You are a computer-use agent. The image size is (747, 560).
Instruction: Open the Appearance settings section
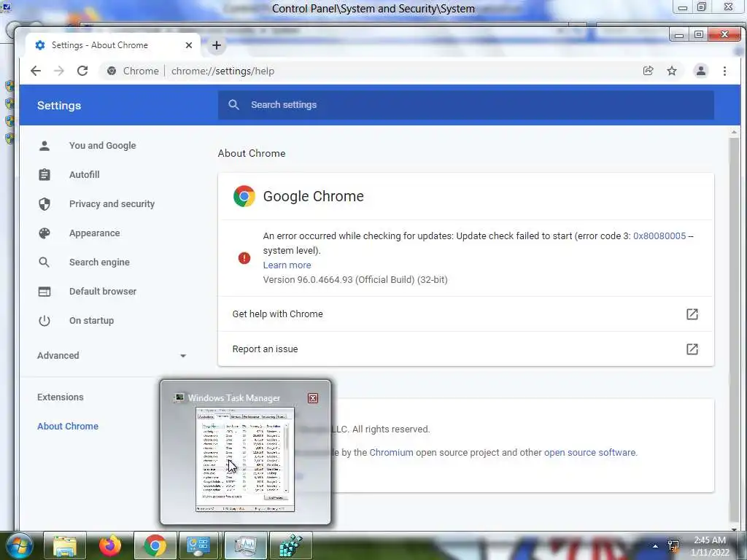(94, 233)
